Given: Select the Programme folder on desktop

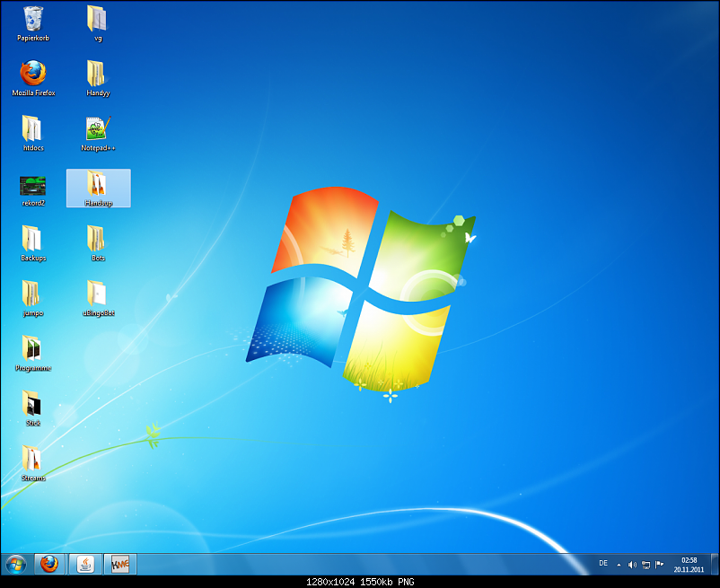Looking at the screenshot, I should point(32,350).
